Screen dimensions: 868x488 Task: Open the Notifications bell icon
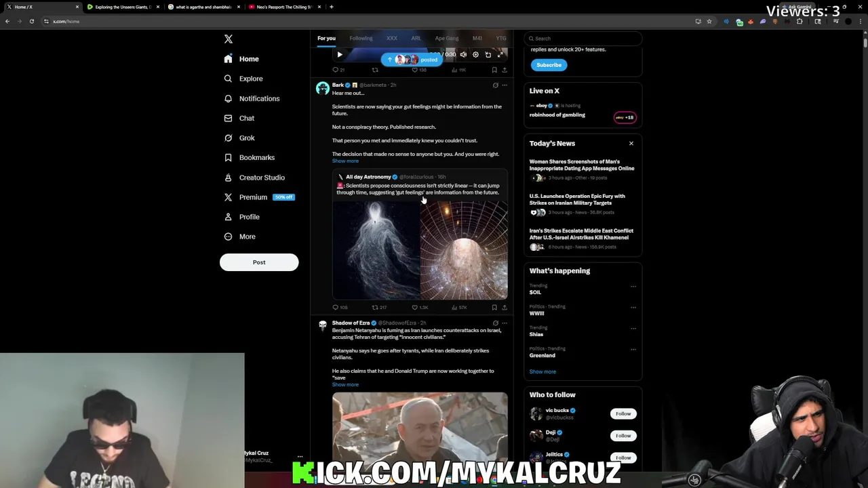[229, 98]
